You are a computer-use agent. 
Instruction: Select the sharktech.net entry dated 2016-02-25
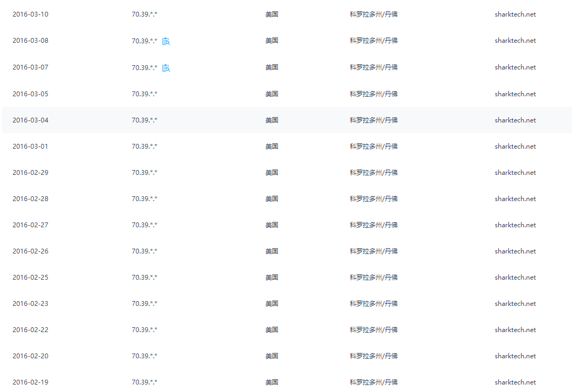click(x=515, y=278)
